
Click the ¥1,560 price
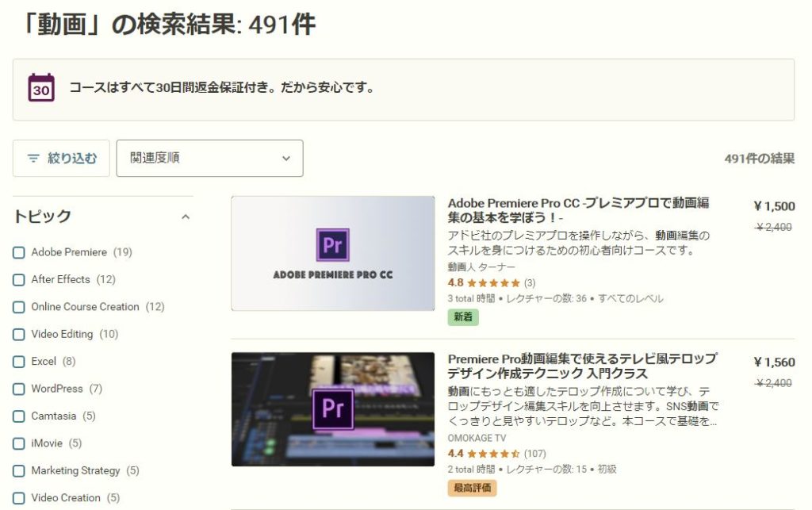pos(774,362)
